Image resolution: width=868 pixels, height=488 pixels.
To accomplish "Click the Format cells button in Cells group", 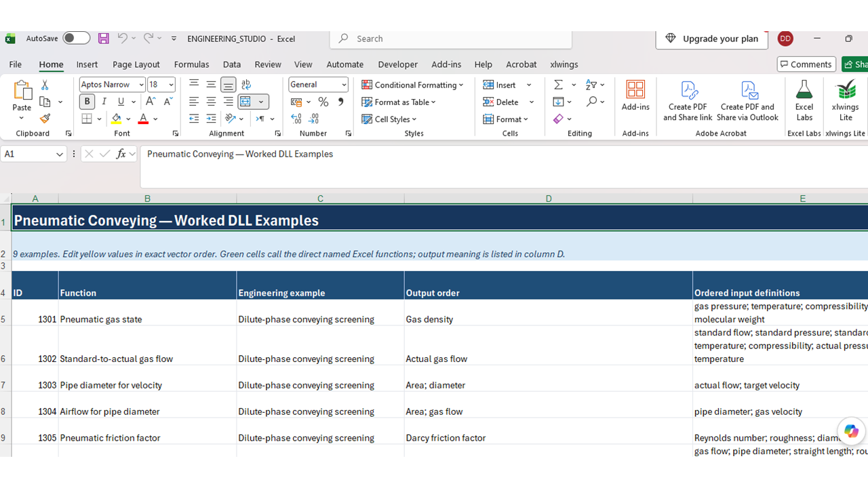I will click(506, 119).
